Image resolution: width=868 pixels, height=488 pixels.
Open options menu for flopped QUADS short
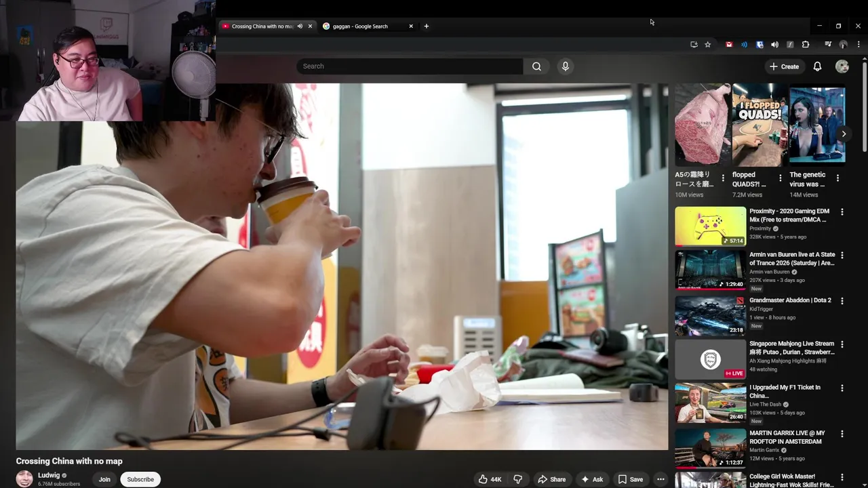click(780, 178)
